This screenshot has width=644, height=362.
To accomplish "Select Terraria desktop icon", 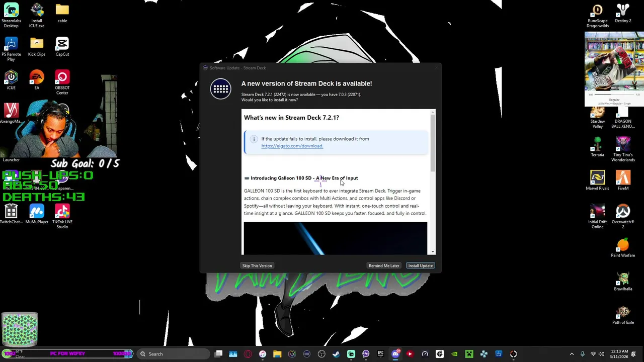I will (x=597, y=147).
